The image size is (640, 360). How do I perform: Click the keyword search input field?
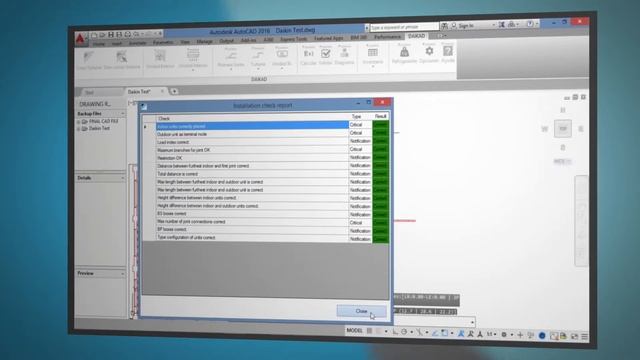coord(404,27)
